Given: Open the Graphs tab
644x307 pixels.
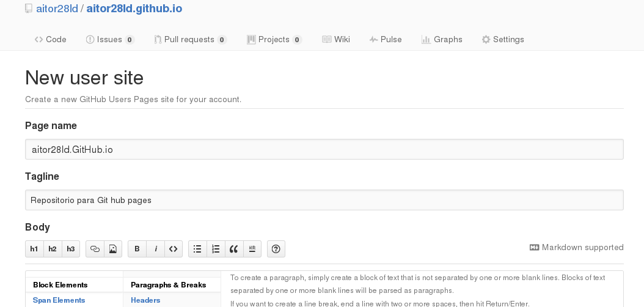Looking at the screenshot, I should pyautogui.click(x=442, y=40).
